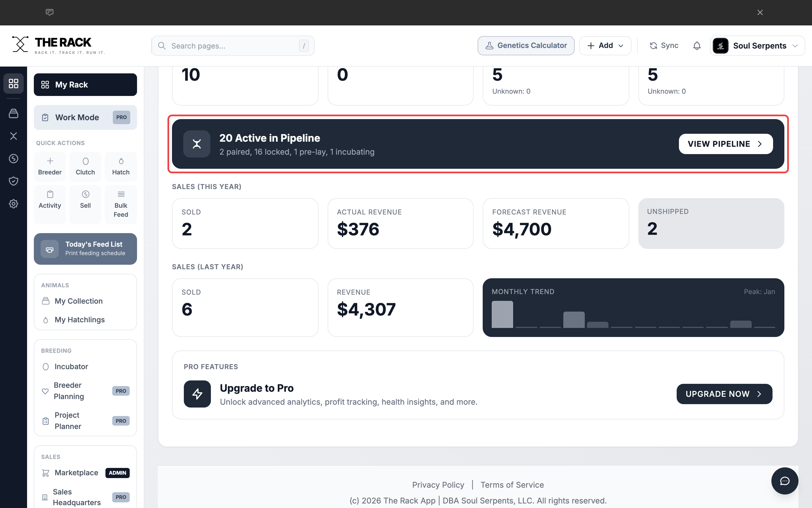This screenshot has height=508, width=812.
Task: Open the Genetics Calculator
Action: pos(526,46)
